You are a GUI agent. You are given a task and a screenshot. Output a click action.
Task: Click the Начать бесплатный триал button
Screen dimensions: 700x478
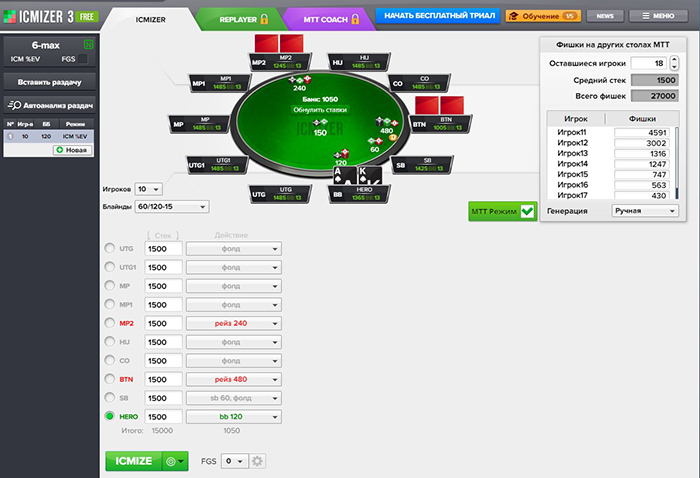pyautogui.click(x=436, y=16)
